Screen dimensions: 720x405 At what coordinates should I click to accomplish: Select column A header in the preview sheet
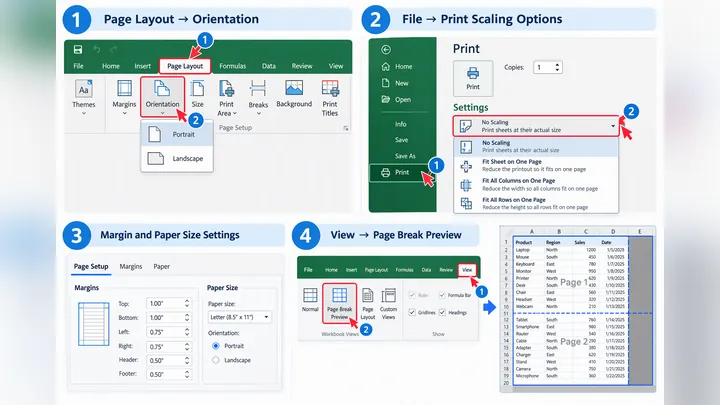pos(532,231)
